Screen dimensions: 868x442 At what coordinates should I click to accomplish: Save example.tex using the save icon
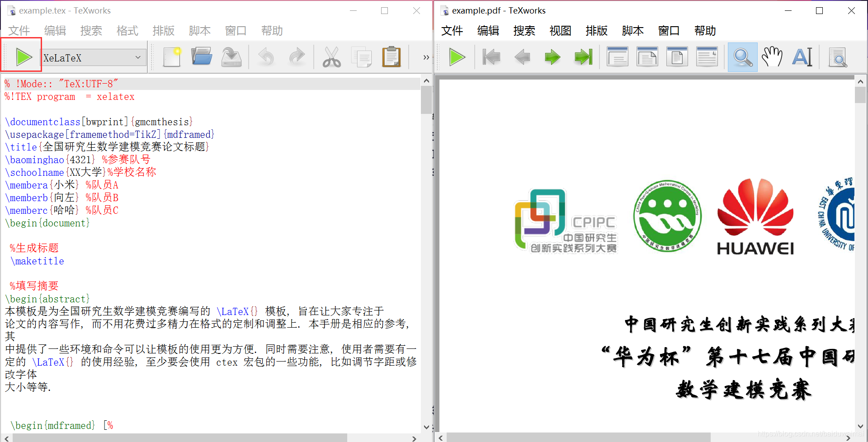point(231,56)
